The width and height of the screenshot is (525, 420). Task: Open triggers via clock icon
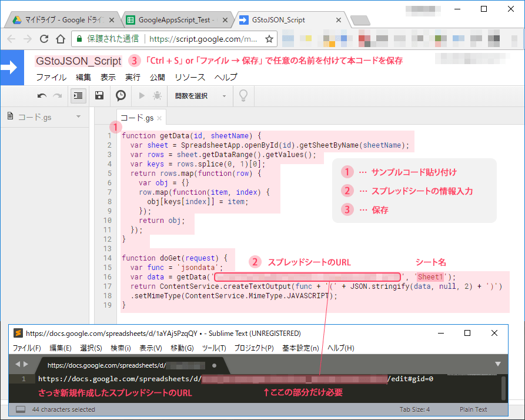tap(121, 95)
